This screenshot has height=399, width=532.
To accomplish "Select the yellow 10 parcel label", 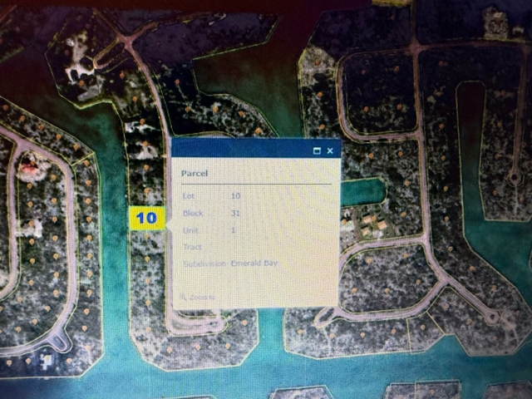I will (146, 219).
